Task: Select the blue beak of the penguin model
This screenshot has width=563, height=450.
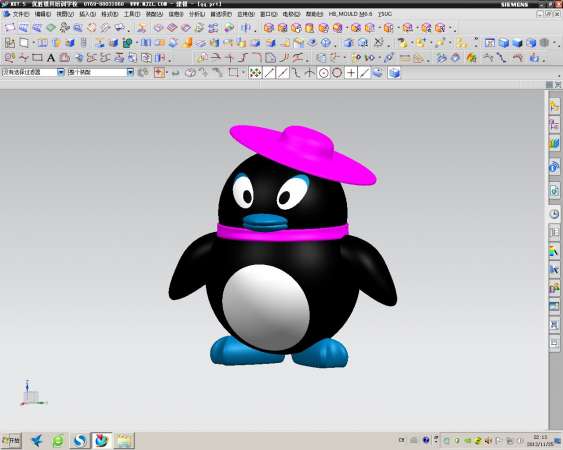Action: [x=265, y=222]
